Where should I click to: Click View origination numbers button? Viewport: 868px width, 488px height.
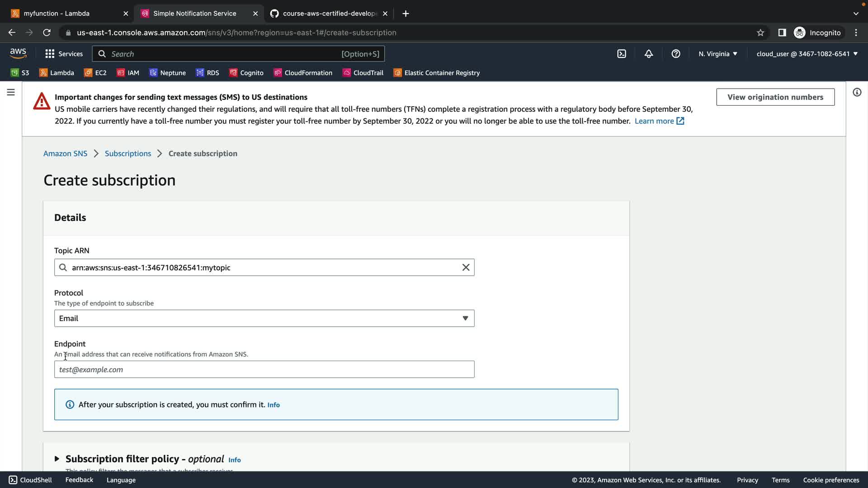click(x=775, y=97)
